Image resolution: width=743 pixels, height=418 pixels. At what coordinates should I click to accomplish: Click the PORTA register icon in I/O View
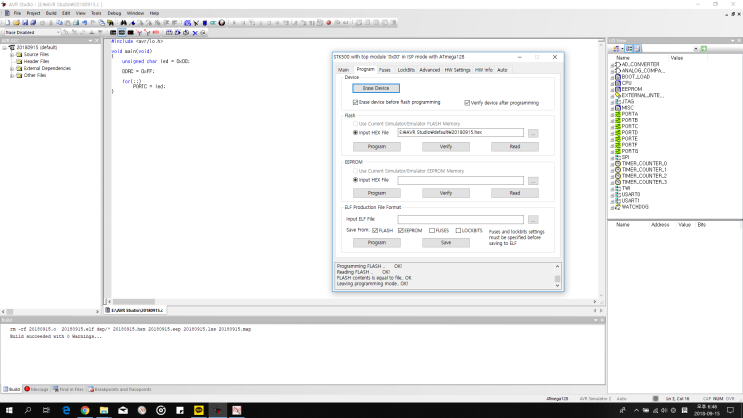click(x=618, y=113)
